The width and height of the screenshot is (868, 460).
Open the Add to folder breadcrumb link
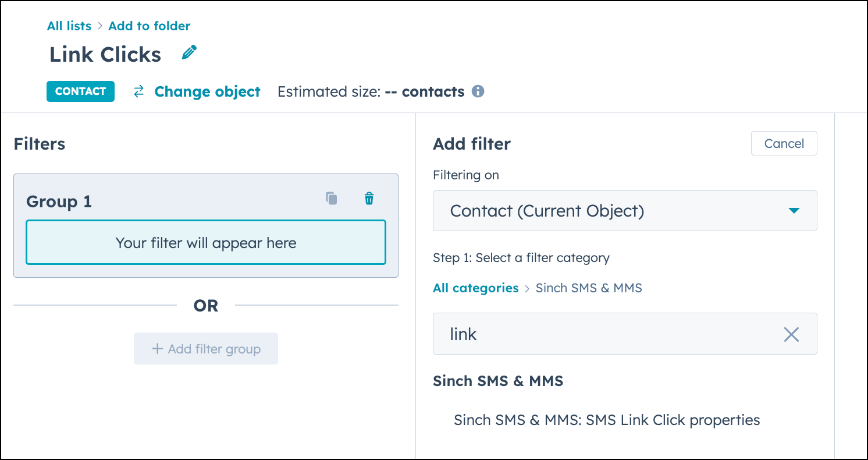click(x=149, y=26)
